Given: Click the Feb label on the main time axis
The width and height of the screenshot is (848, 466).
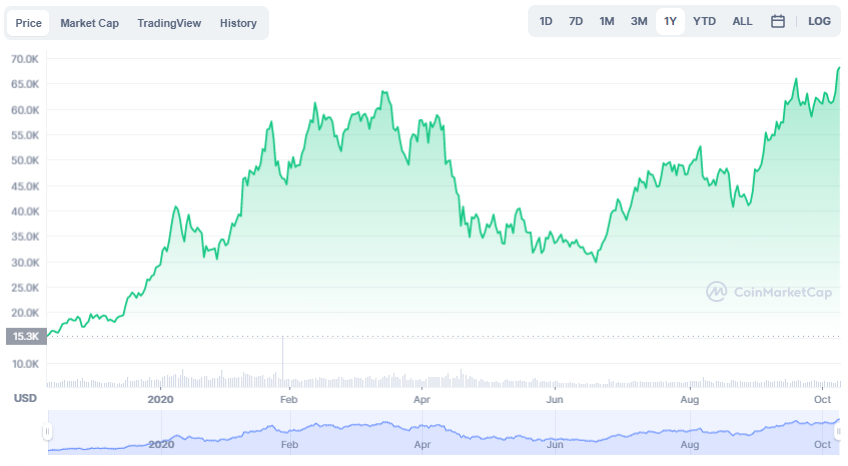Looking at the screenshot, I should pyautogui.click(x=289, y=400).
